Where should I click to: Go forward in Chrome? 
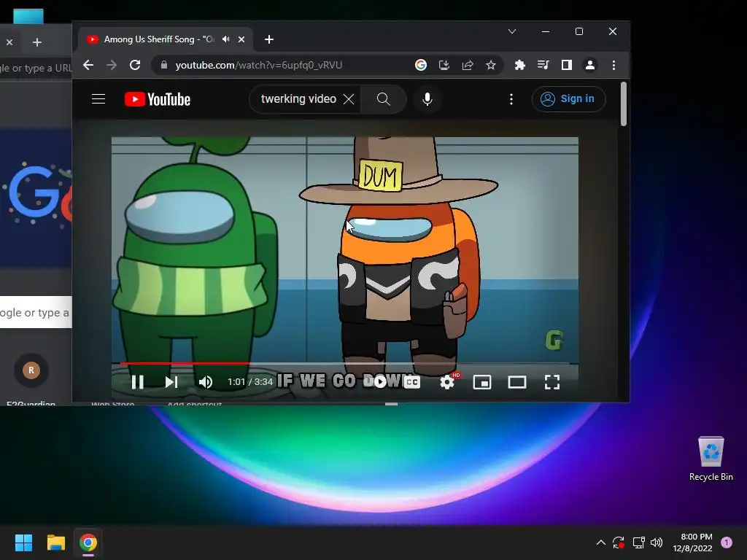coord(112,65)
